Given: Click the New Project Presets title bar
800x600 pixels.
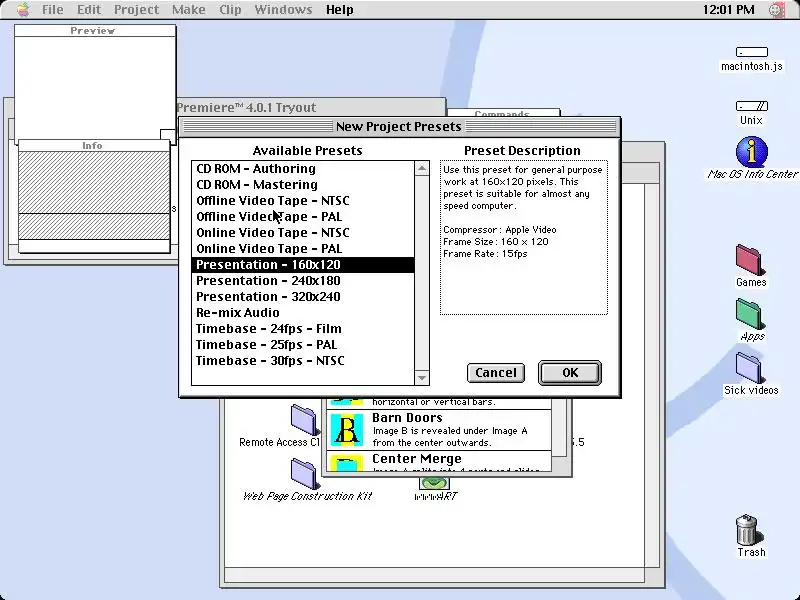Looking at the screenshot, I should [399, 127].
